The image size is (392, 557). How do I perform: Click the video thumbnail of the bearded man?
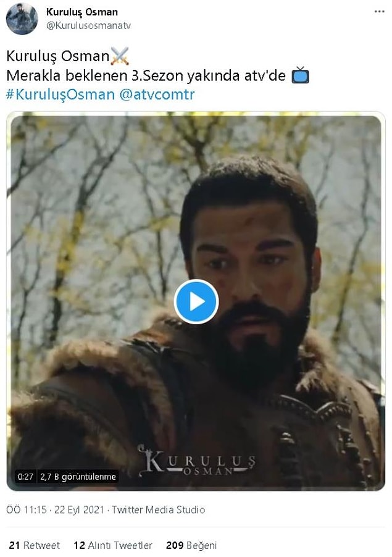tap(196, 301)
